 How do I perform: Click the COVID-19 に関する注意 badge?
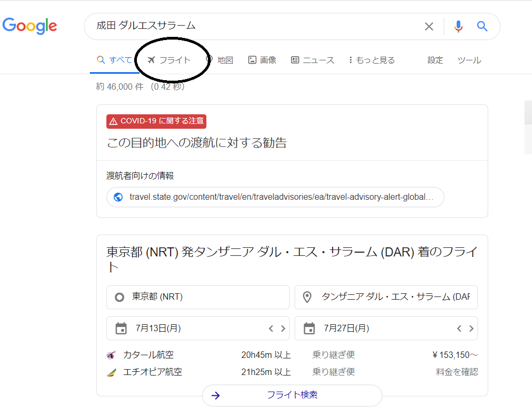coord(157,121)
